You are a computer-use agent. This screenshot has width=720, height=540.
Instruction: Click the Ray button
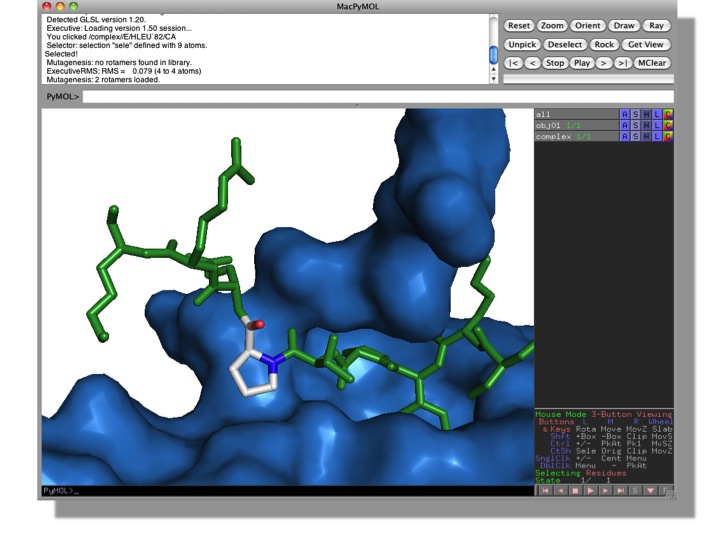656,25
